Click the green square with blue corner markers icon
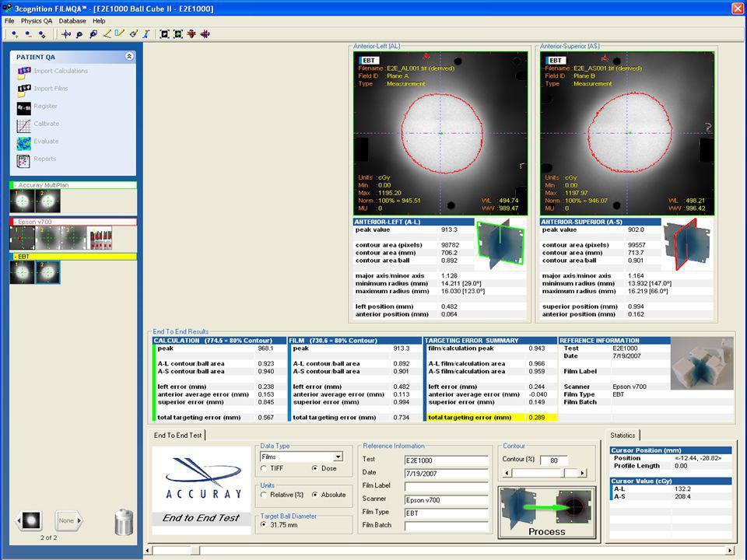 point(178,34)
